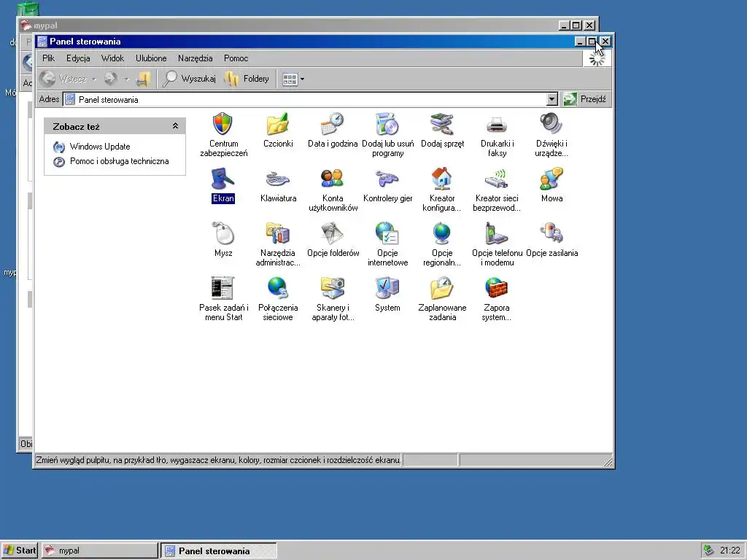This screenshot has width=747, height=560.
Task: Open Opcje folderów
Action: 333,234
